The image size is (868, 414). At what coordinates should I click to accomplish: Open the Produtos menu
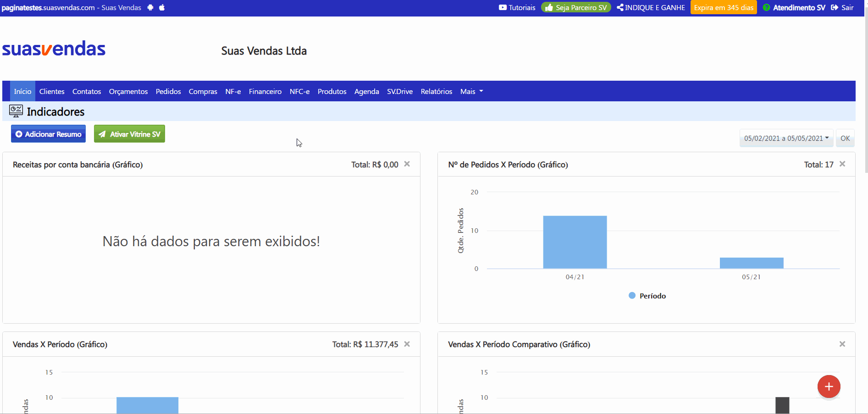332,91
